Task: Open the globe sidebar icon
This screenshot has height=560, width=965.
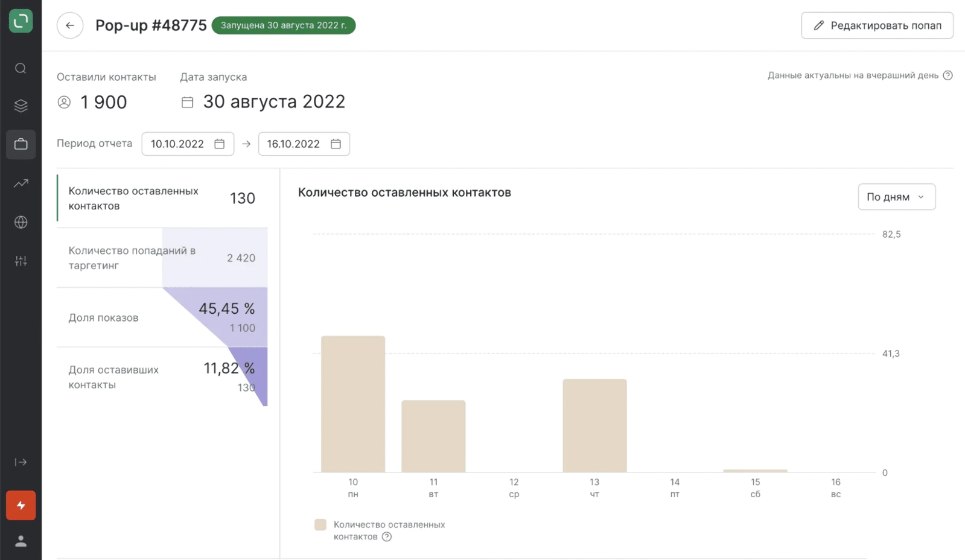Action: pyautogui.click(x=21, y=222)
